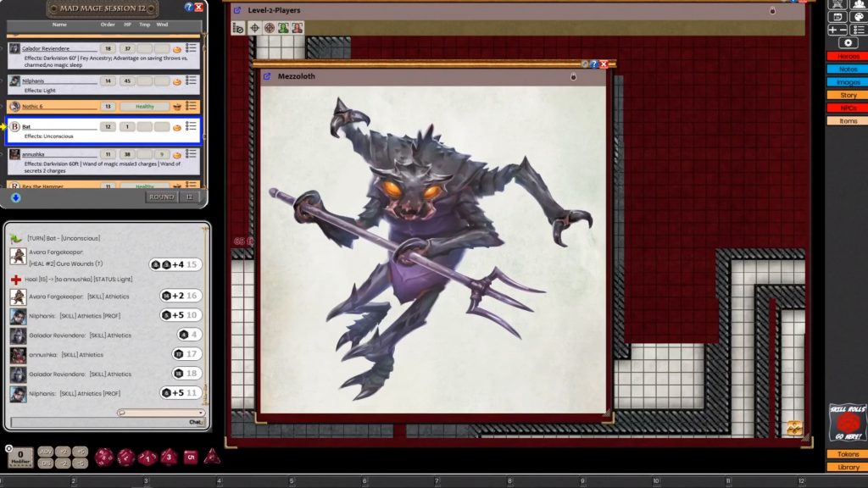868x488 pixels.
Task: Click the round number field showing 12
Action: (190, 197)
